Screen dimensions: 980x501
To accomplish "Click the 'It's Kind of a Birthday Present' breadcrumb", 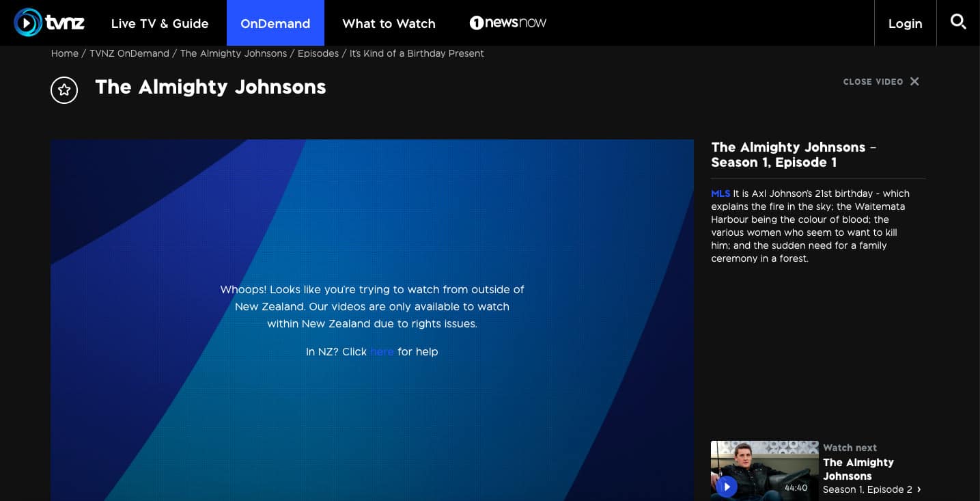I will click(417, 53).
